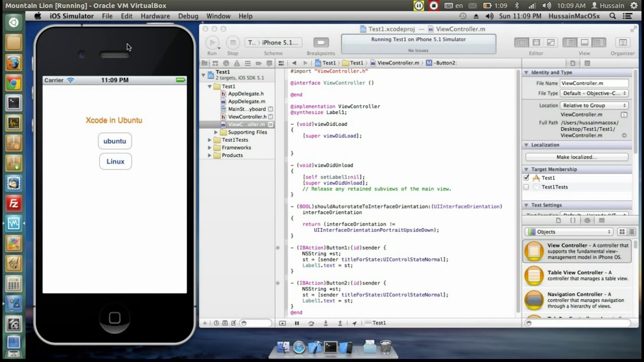The image size is (644, 362).
Task: Open the MainStoryboard file
Action: click(x=243, y=109)
